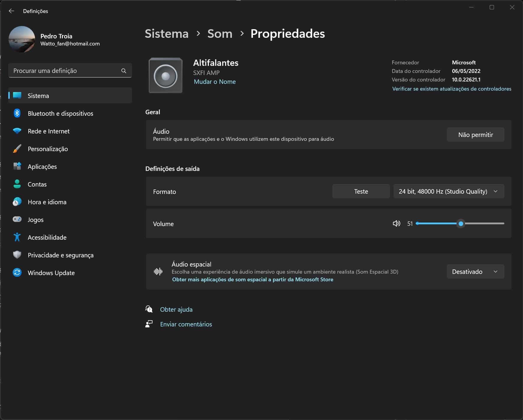523x420 pixels.
Task: Click the Mudar o Nome link
Action: (215, 82)
